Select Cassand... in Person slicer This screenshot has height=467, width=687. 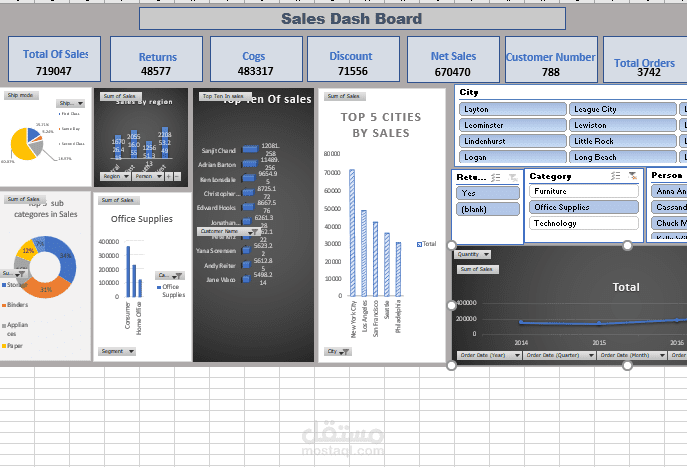pyautogui.click(x=669, y=207)
